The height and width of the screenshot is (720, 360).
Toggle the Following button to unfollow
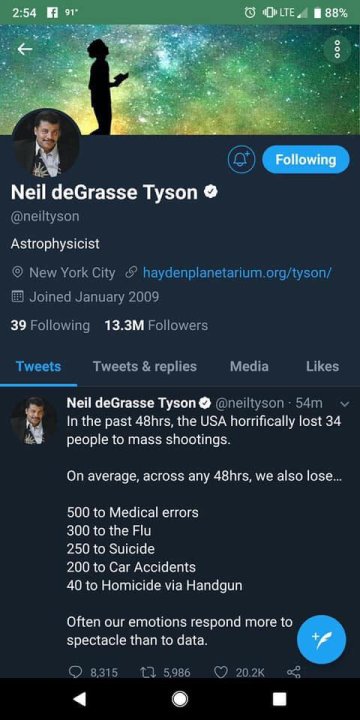tap(306, 160)
